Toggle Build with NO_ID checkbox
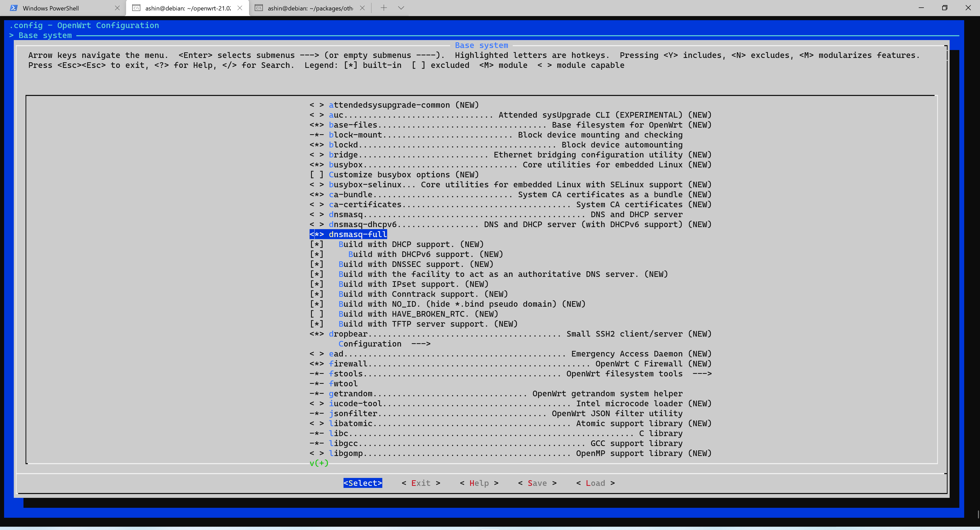Screen dimensions: 980x530 (x=316, y=304)
